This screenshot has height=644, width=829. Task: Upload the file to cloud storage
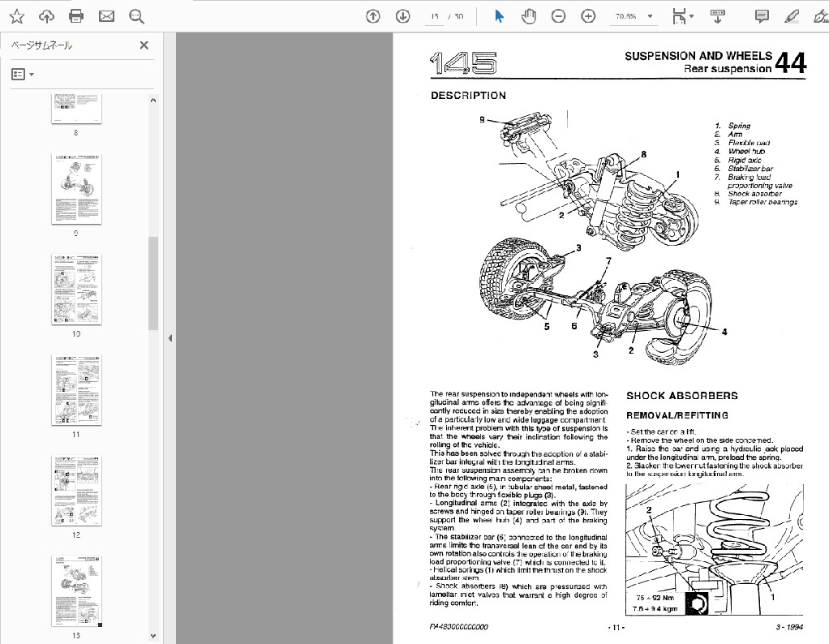46,16
